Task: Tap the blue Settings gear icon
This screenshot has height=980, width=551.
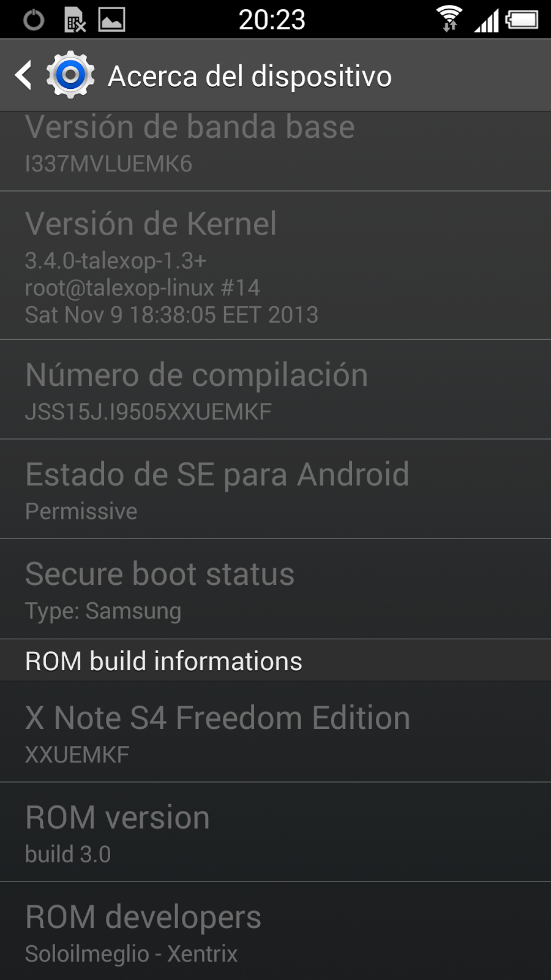Action: 70,75
